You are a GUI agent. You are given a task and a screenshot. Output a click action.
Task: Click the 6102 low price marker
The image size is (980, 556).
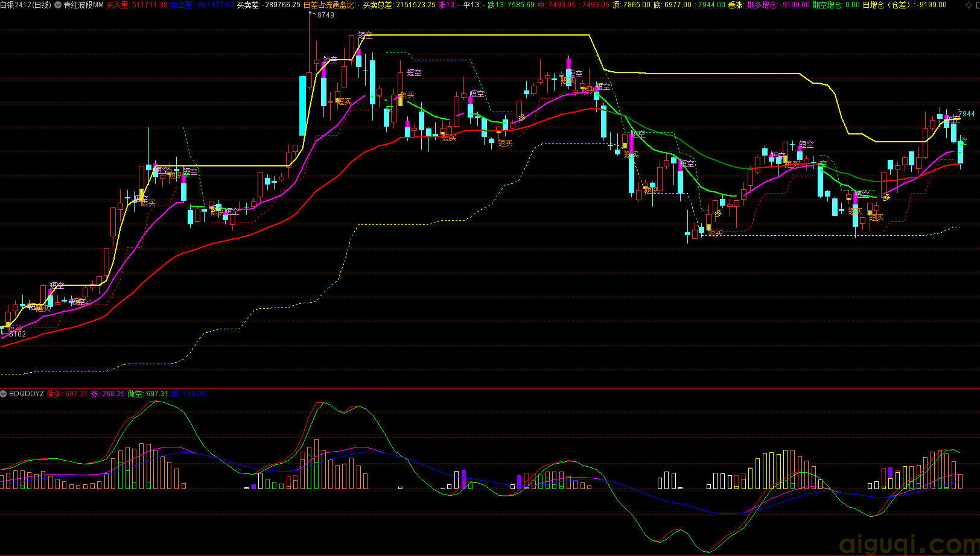[17, 333]
